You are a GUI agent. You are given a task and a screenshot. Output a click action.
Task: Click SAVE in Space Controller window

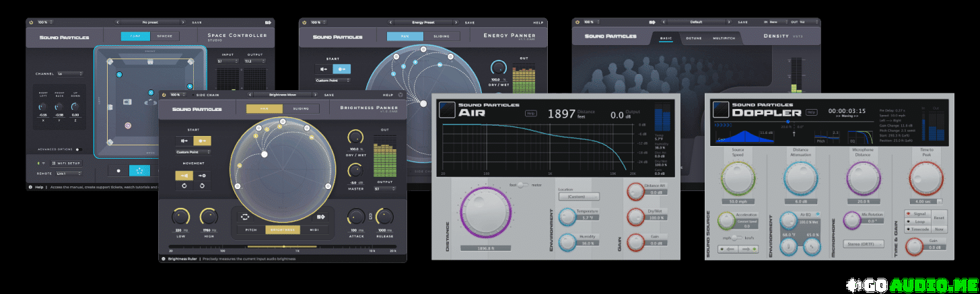197,22
